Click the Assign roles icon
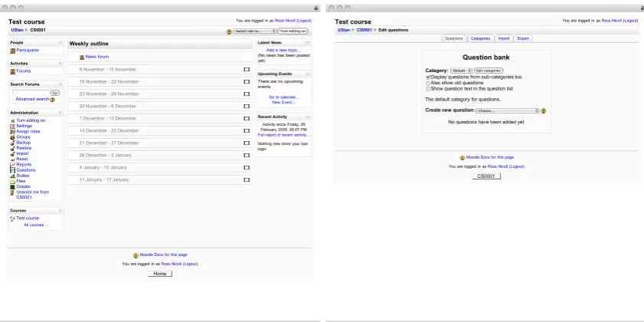The image size is (644, 322). [13, 132]
